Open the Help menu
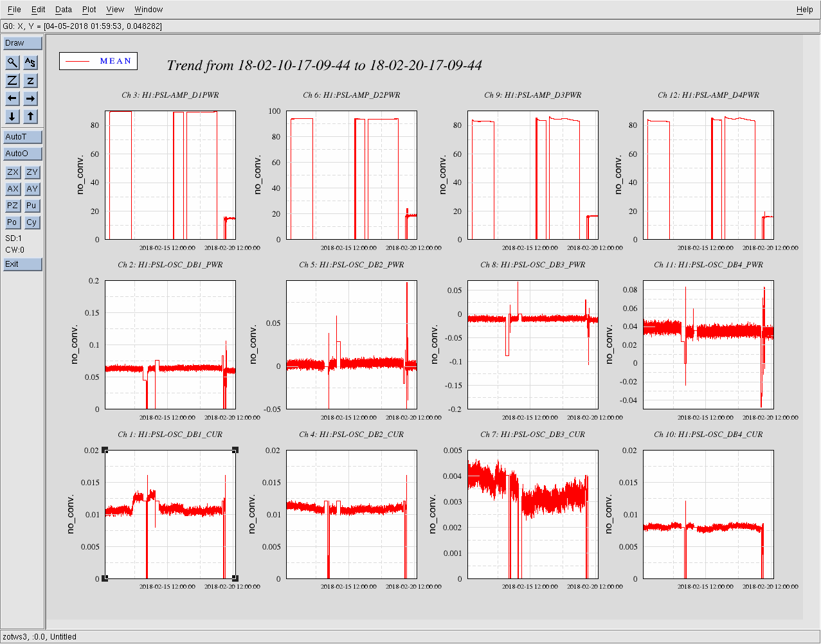The height and width of the screenshot is (644, 821). (804, 10)
